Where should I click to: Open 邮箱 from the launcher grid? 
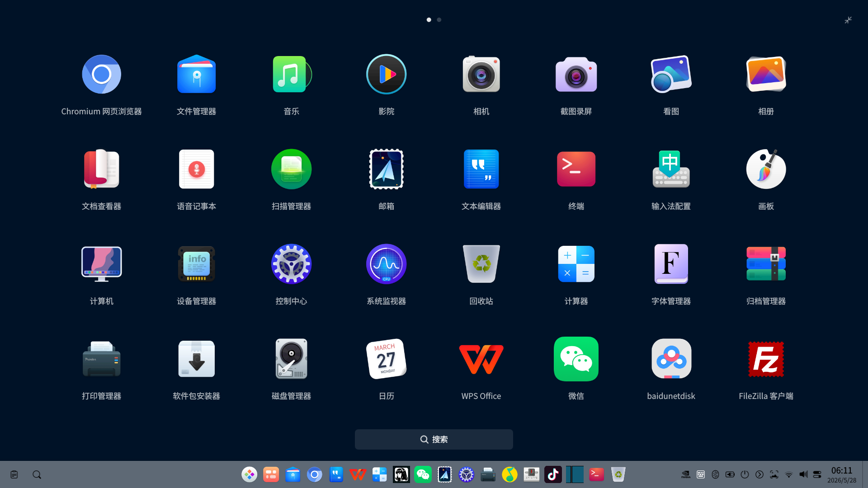point(387,169)
